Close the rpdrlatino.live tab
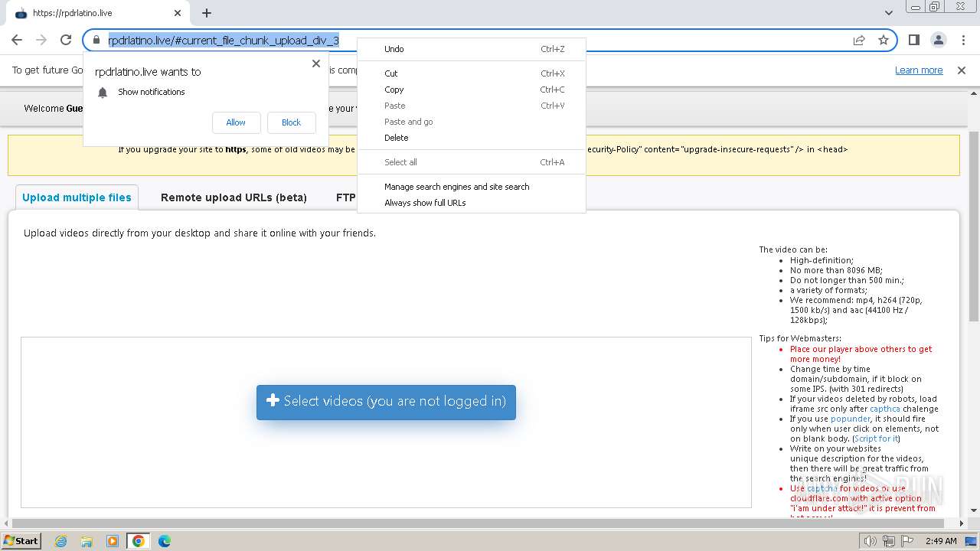Viewport: 980px width, 551px height. tap(178, 13)
